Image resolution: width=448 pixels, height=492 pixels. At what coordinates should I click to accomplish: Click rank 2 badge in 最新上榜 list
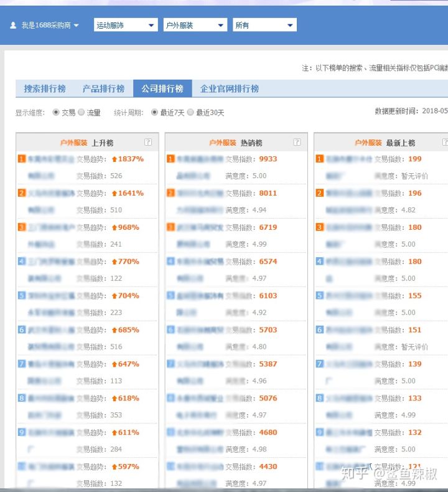(319, 193)
